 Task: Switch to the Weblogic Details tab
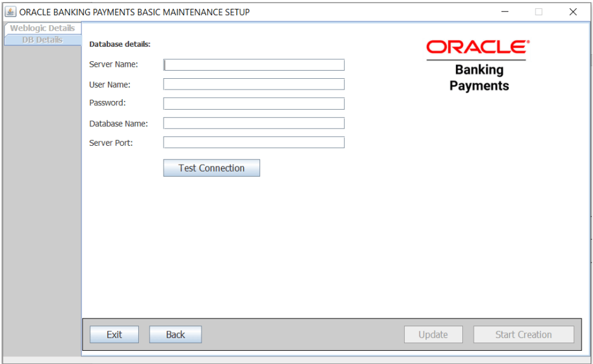[x=42, y=28]
